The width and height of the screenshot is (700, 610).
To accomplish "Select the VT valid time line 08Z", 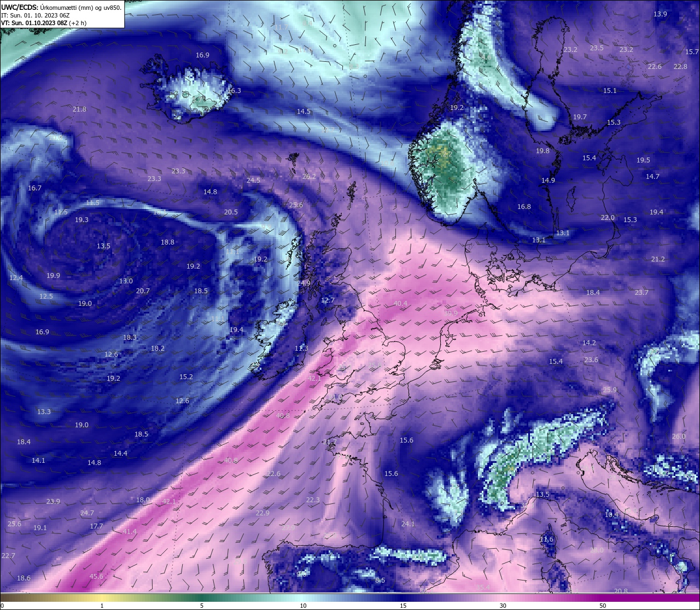I will pos(44,23).
